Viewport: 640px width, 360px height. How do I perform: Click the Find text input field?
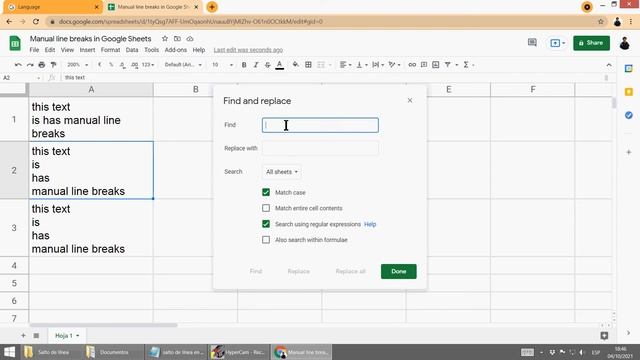coord(320,125)
